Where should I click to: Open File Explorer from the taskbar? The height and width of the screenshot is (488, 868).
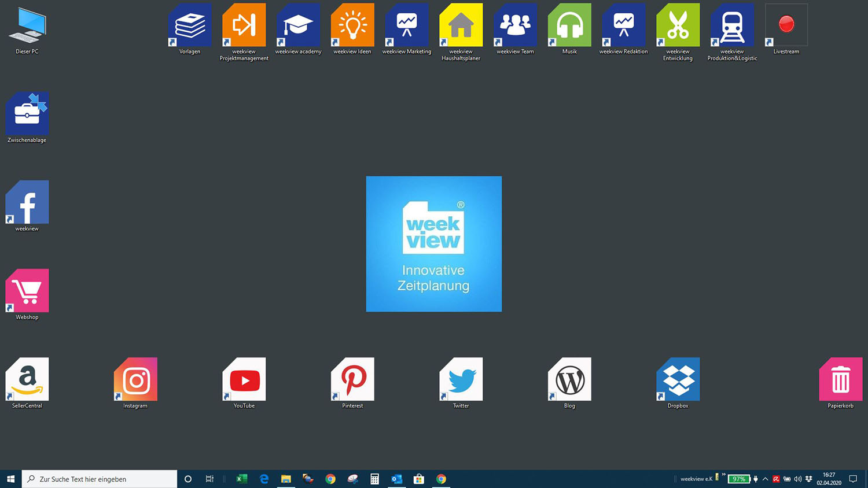(286, 479)
